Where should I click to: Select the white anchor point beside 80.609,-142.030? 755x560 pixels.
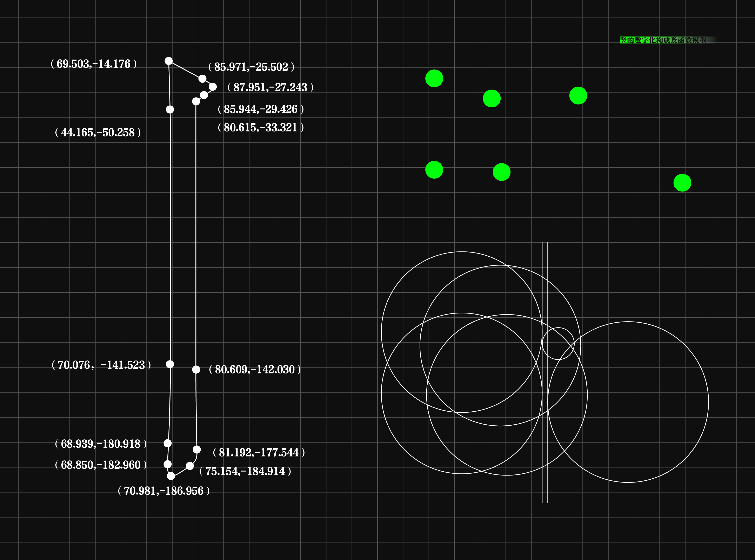point(196,370)
